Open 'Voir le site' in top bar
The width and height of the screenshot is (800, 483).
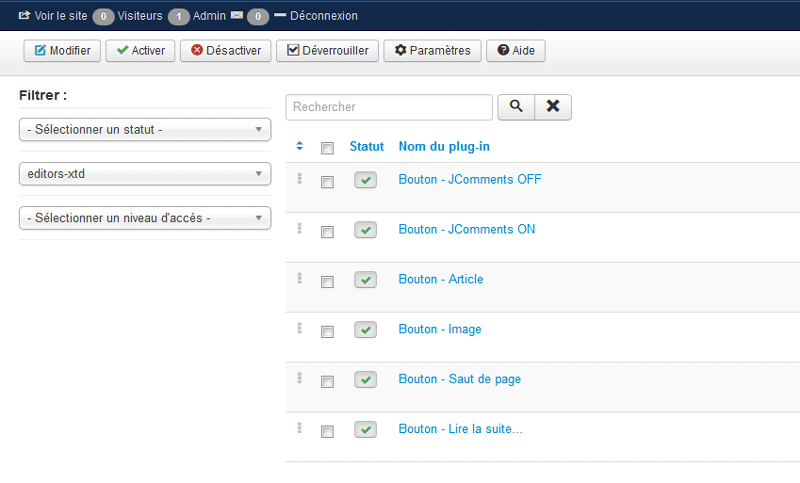click(x=53, y=16)
